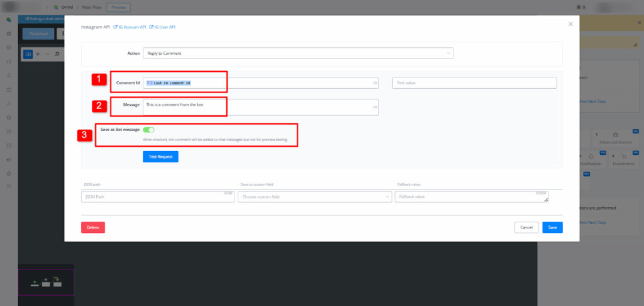The image size is (644, 306).
Task: Click the code icon in Comment Id field
Action: [375, 83]
